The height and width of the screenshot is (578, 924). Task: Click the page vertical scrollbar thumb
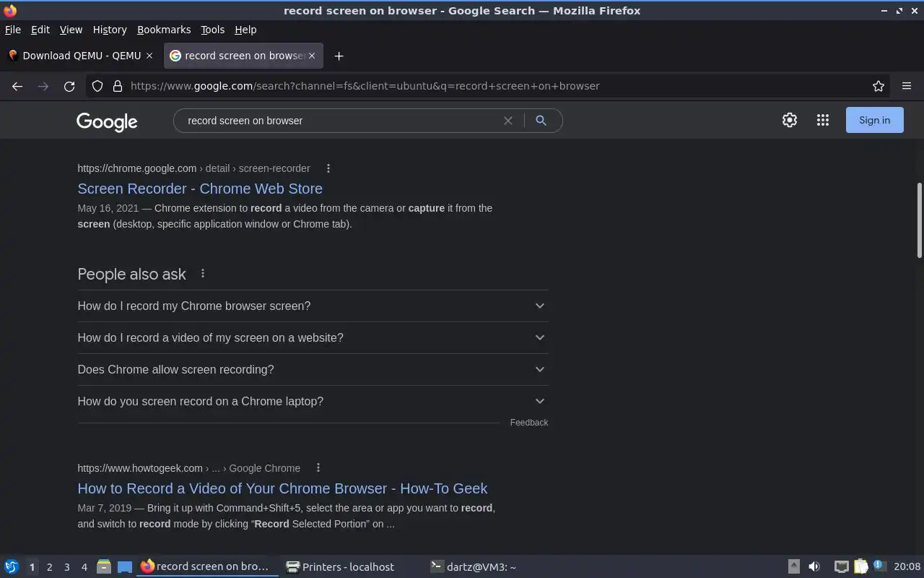(920, 220)
